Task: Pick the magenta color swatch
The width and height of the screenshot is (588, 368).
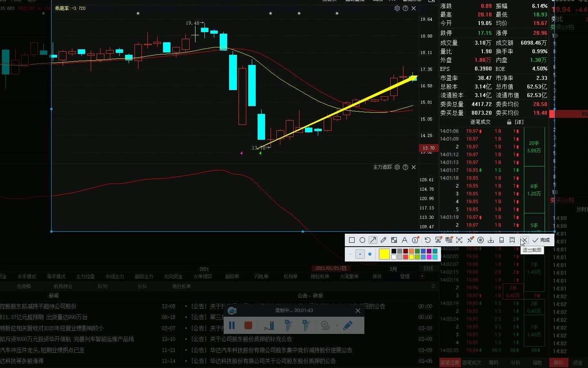Action: (429, 257)
